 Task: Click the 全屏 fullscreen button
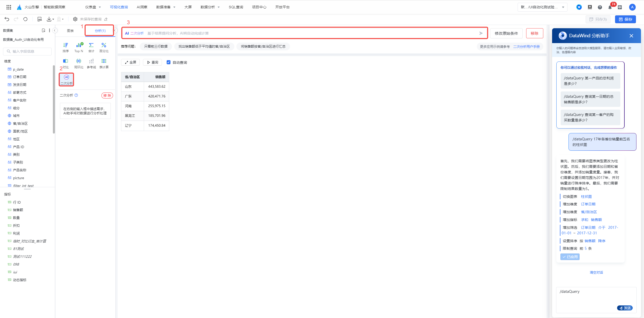tap(130, 62)
